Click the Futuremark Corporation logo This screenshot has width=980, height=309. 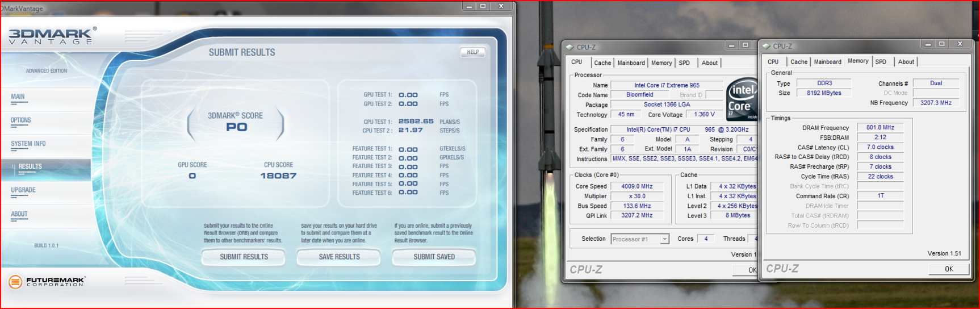(x=47, y=281)
